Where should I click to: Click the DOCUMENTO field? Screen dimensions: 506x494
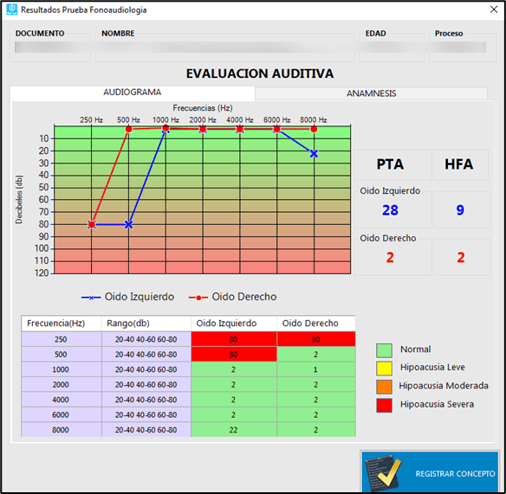tap(50, 47)
